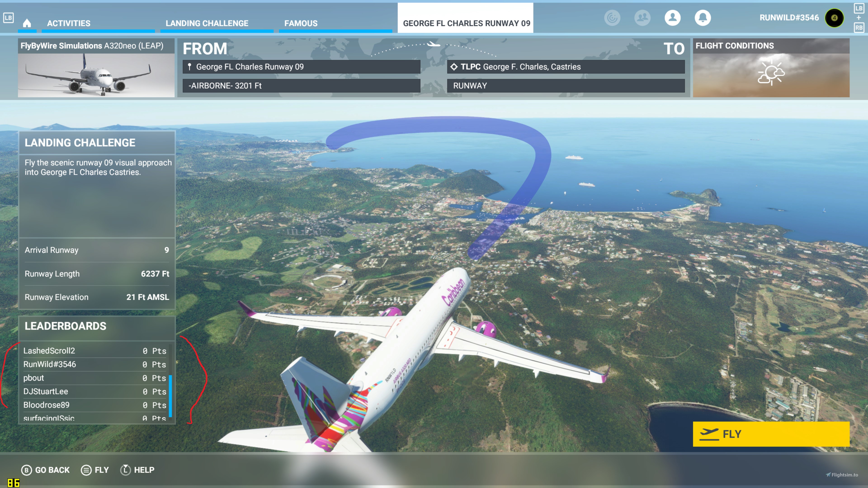Click the Runway Elevation 21 Ft AMSL row
Image resolution: width=868 pixels, height=488 pixels.
[x=97, y=297]
